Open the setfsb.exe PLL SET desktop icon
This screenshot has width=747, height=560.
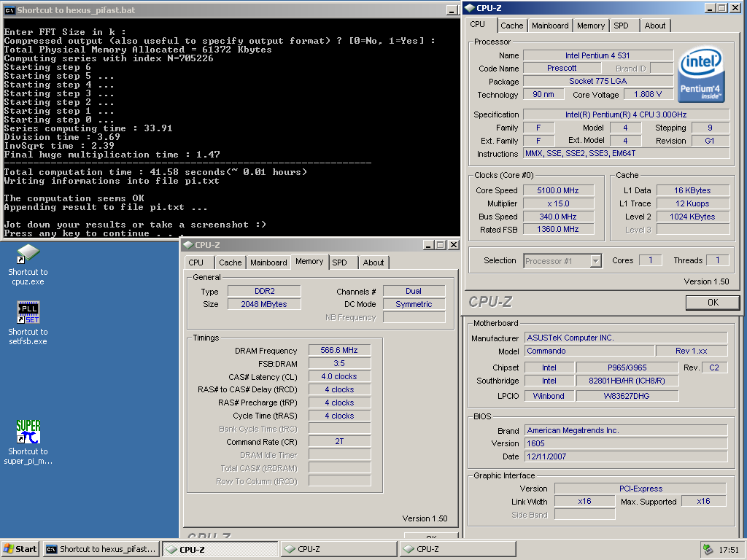tap(28, 312)
